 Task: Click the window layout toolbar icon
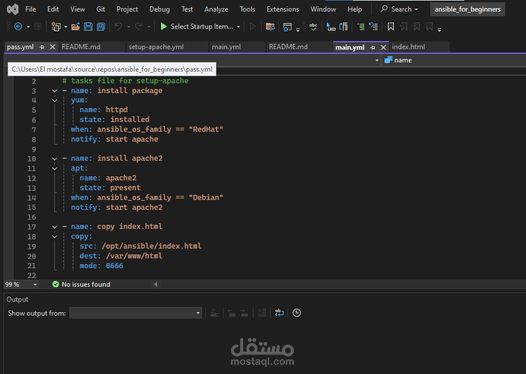tap(287, 26)
